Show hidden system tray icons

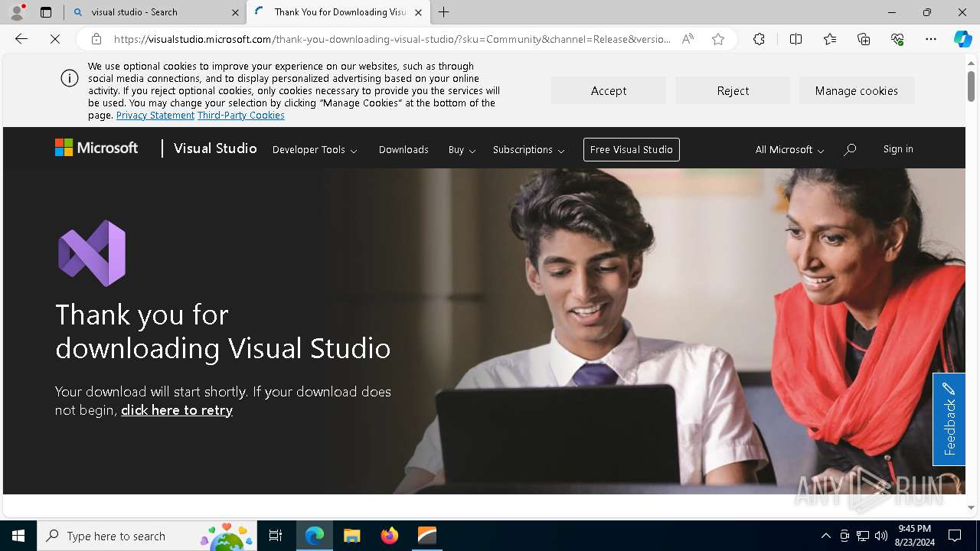825,536
